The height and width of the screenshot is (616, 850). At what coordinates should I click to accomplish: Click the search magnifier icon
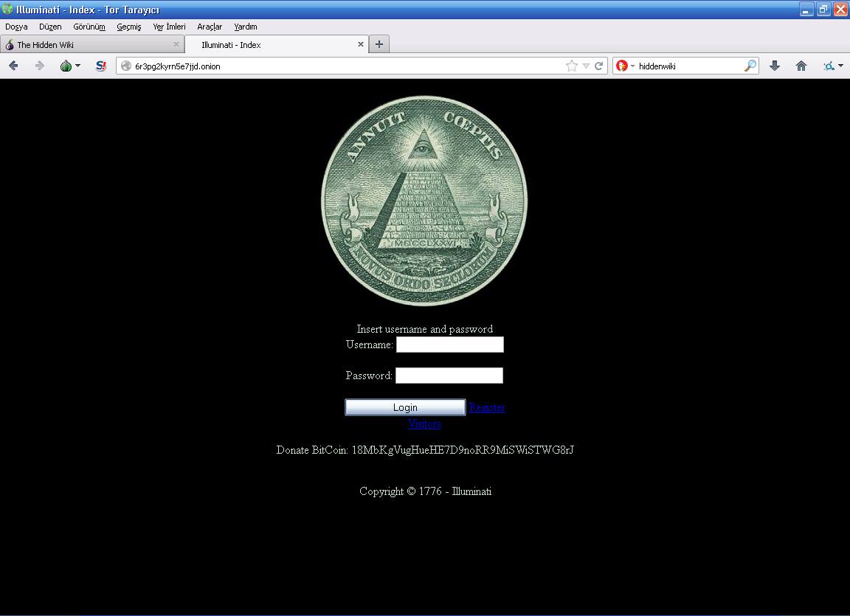[x=750, y=66]
